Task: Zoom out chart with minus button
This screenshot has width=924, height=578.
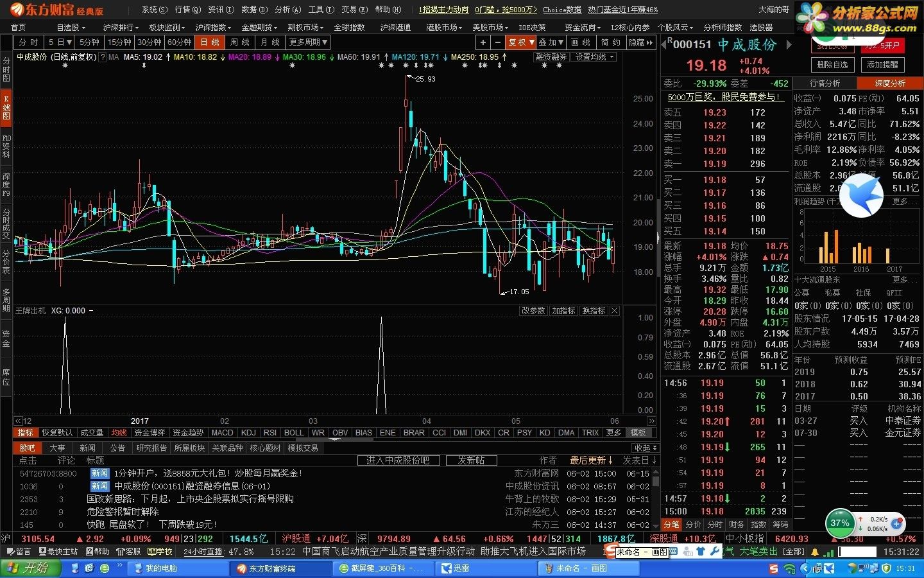Action: (x=498, y=42)
